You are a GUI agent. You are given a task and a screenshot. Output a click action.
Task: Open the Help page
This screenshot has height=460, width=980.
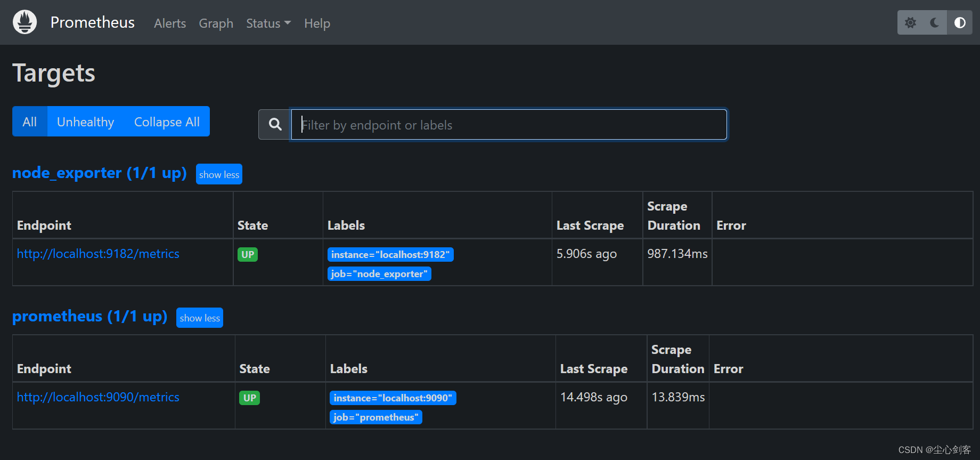click(317, 23)
